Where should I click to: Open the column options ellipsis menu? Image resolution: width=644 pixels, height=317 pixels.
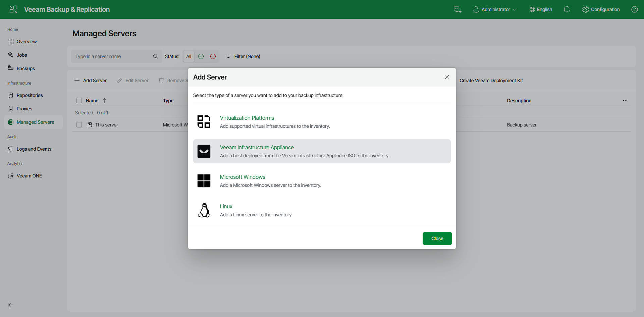tap(625, 101)
